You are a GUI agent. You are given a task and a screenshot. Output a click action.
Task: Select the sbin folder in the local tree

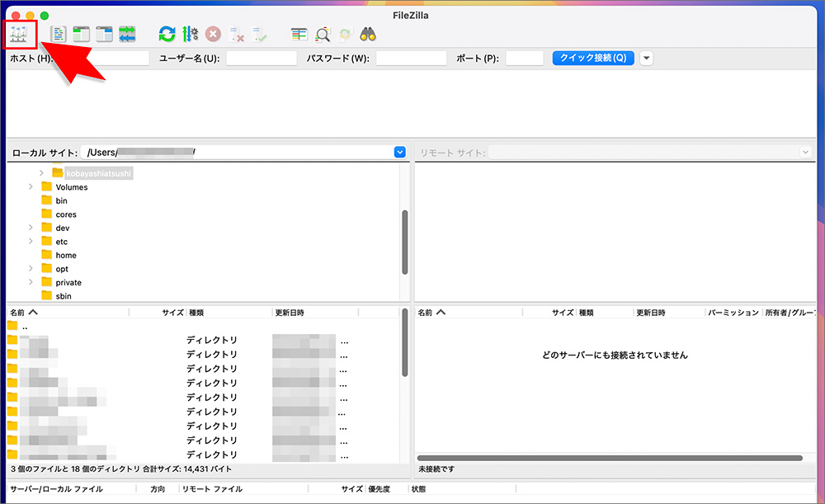click(x=64, y=296)
